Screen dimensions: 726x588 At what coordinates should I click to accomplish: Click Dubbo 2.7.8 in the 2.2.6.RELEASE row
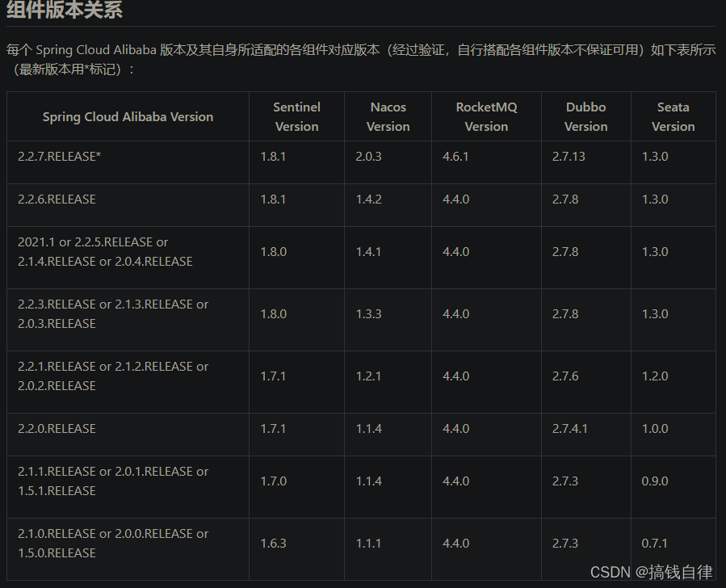coord(565,199)
